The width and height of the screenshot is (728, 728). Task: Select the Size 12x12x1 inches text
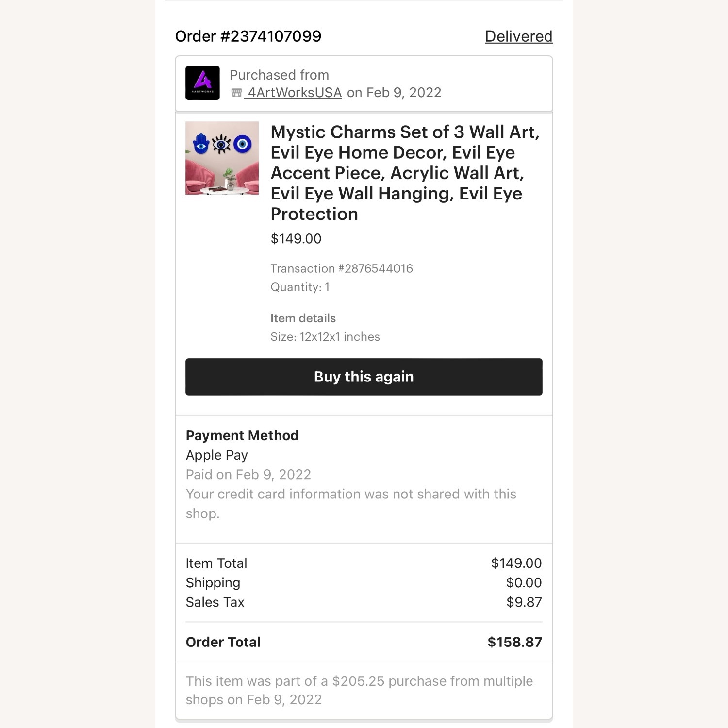[325, 337]
